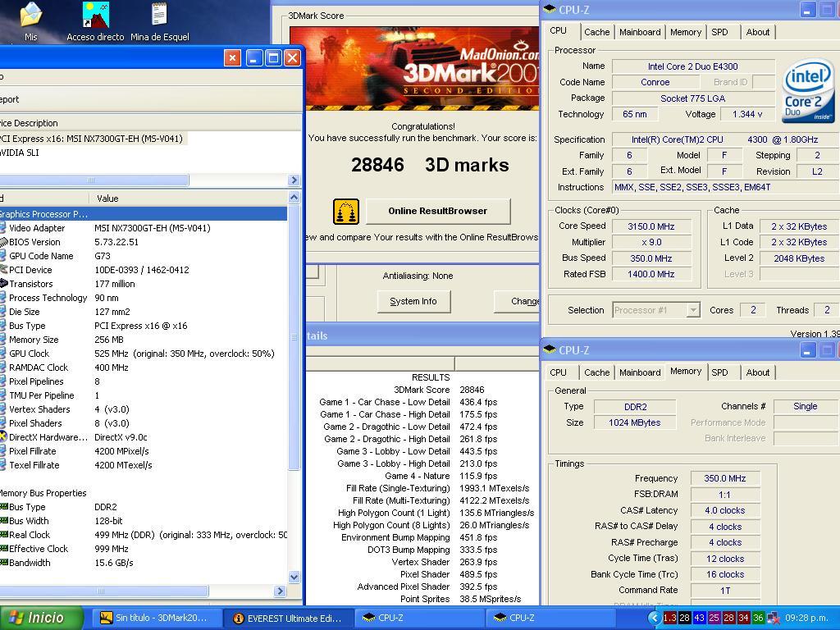Open Cache tab in upper CPU-Z
840x630 pixels.
[x=597, y=32]
